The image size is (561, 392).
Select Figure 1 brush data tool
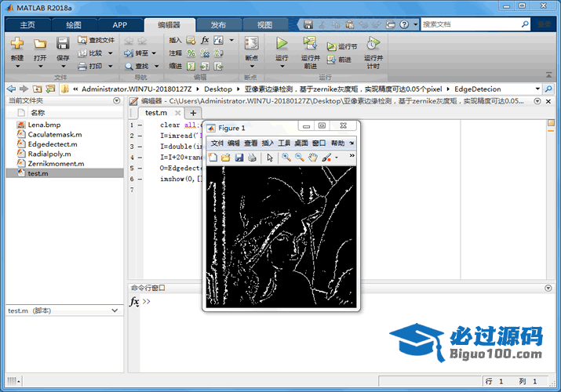coord(326,158)
